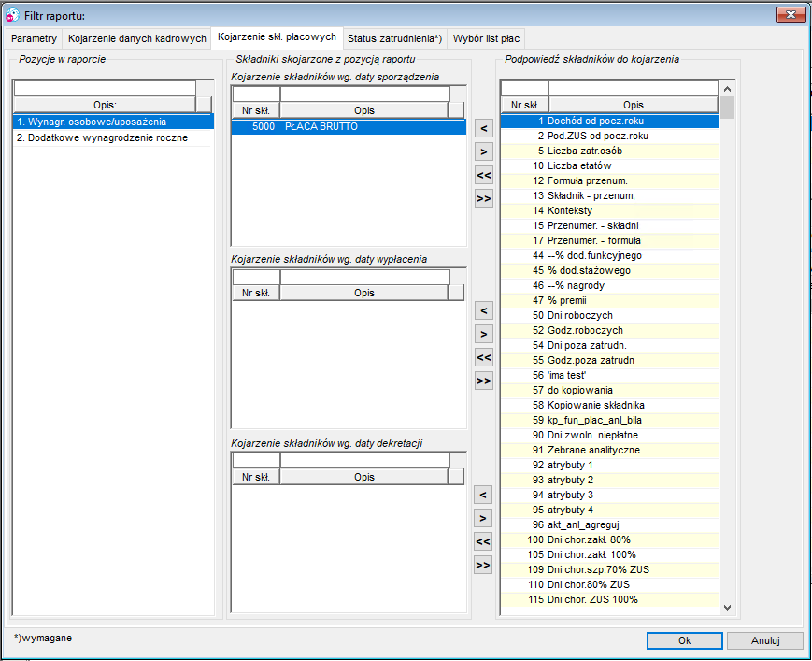Click scroll up arrow in Podpowiedź składników list
The width and height of the screenshot is (812, 661).
click(x=728, y=89)
